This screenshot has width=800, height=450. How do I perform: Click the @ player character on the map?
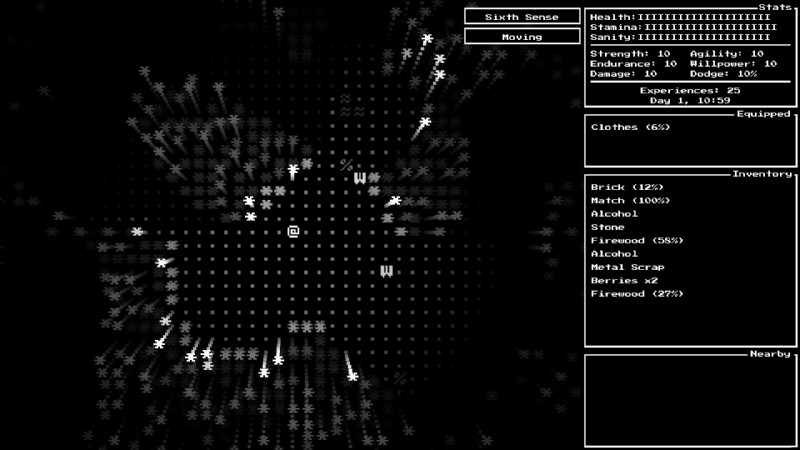point(293,231)
